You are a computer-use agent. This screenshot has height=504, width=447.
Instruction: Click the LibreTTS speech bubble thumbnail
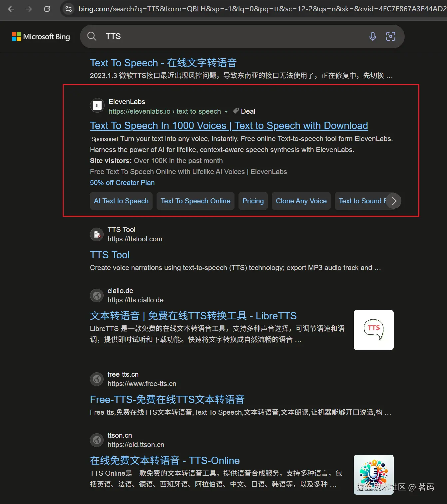point(374,330)
